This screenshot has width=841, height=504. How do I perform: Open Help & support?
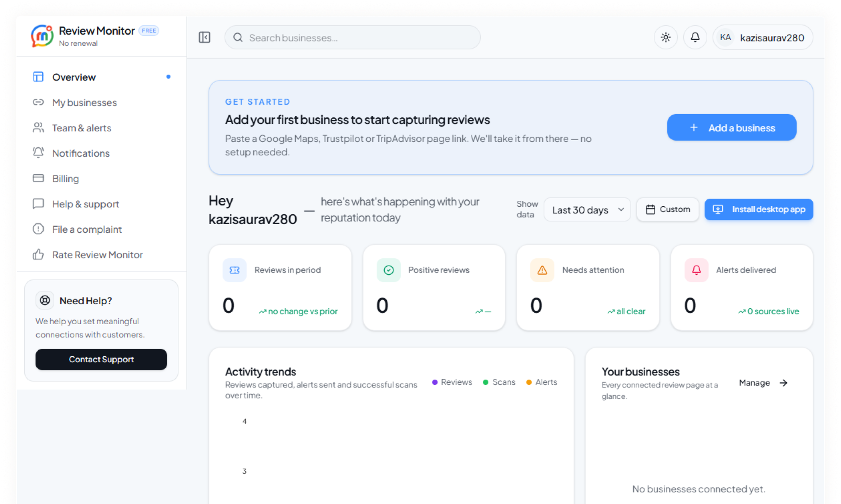[x=102, y=204]
